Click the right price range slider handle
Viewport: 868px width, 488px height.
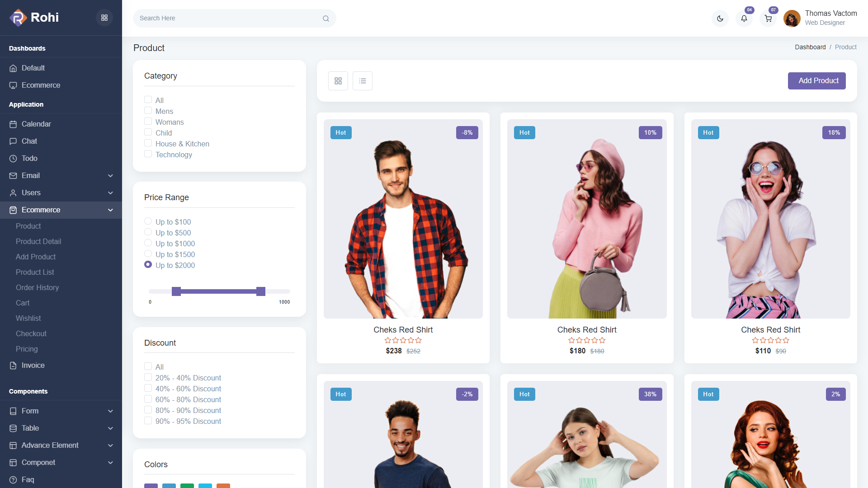(x=261, y=291)
